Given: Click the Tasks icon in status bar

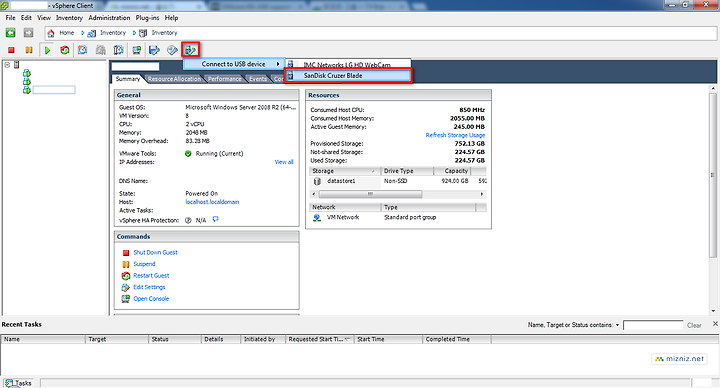Looking at the screenshot, I should [x=9, y=383].
